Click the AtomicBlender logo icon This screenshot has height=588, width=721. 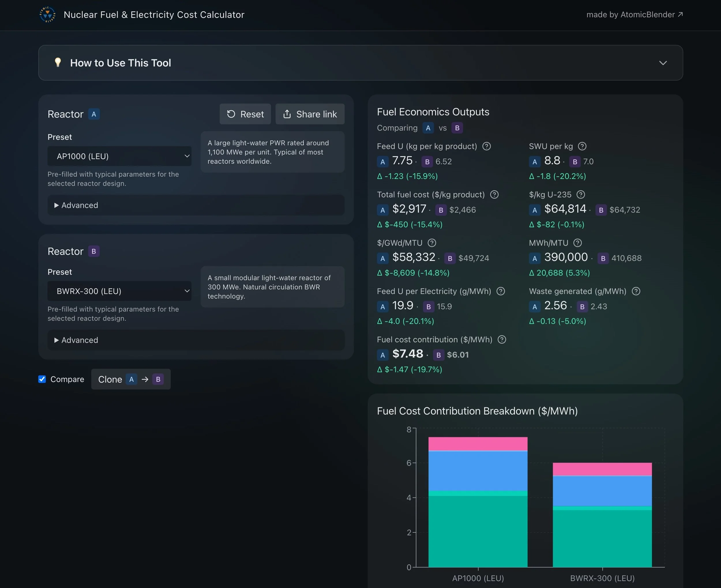[48, 15]
